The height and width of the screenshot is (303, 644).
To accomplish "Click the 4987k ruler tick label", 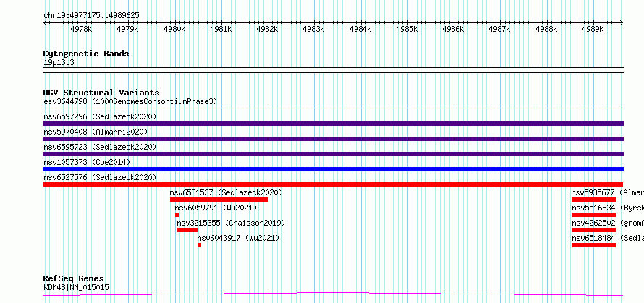I will click(x=500, y=29).
